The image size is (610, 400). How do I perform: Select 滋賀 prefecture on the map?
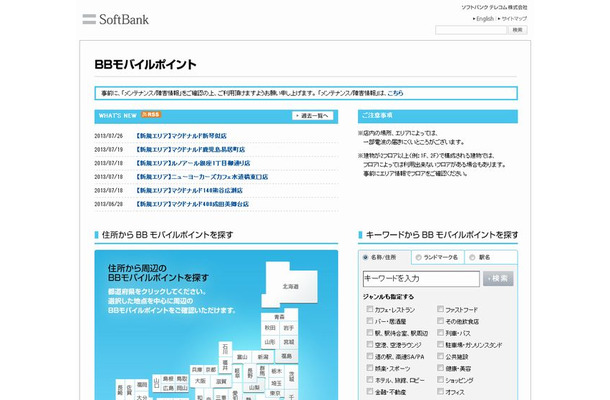[x=221, y=381]
